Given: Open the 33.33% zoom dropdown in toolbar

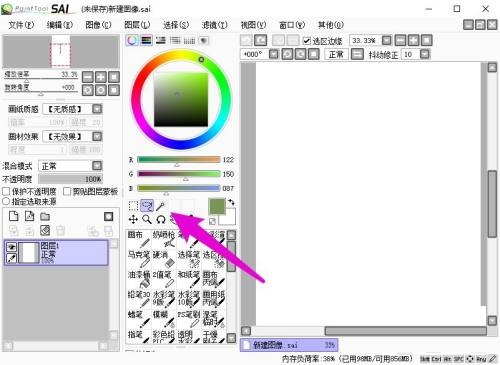Looking at the screenshot, I should point(387,41).
